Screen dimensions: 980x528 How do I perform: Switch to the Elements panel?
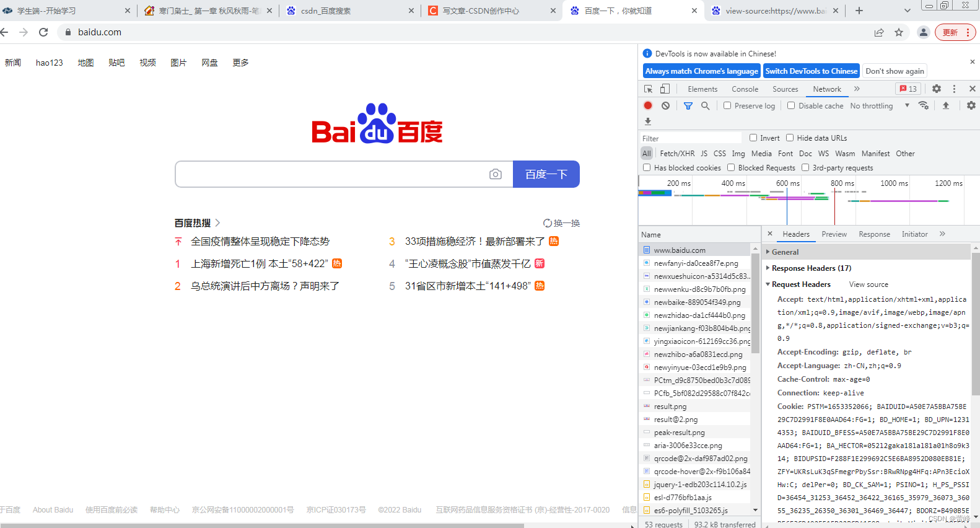click(702, 89)
